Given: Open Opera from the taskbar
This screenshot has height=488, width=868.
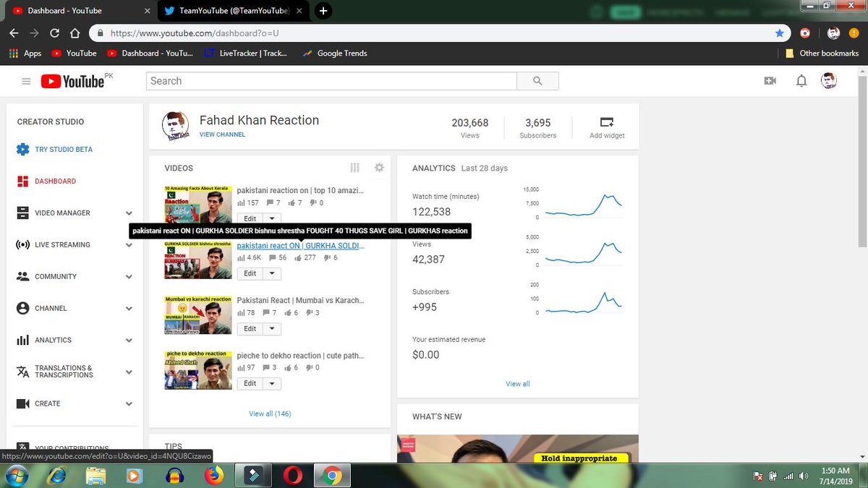Looking at the screenshot, I should (293, 476).
